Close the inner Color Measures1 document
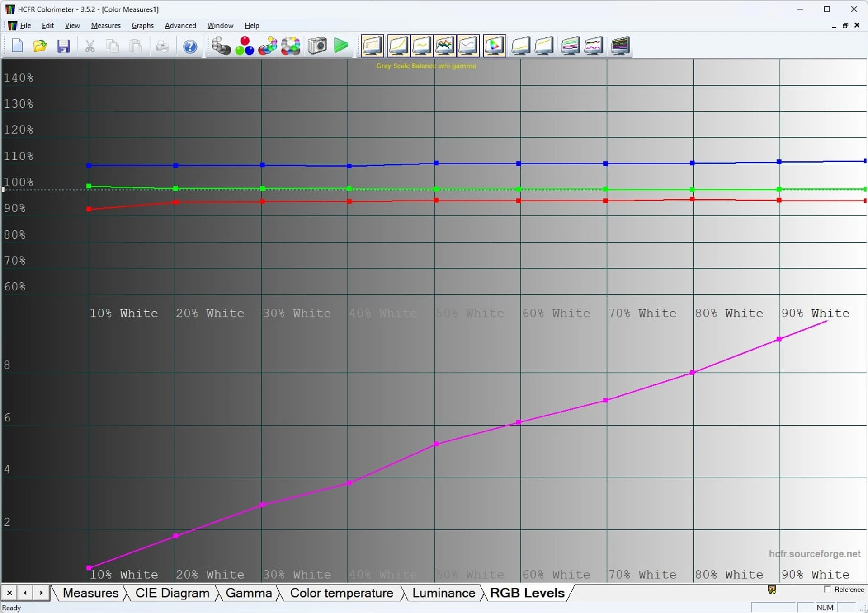 coord(857,25)
